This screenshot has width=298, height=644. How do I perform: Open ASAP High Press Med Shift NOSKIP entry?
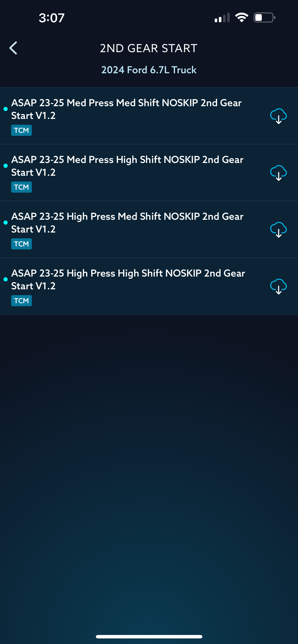click(x=149, y=230)
